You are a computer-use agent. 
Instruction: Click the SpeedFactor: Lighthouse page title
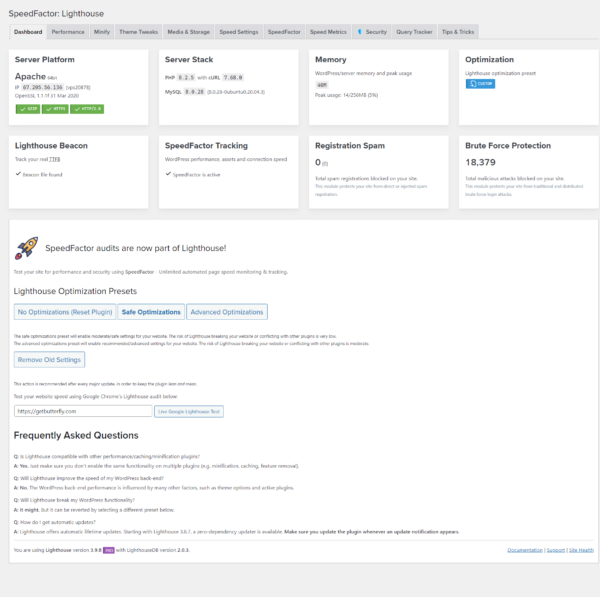[x=56, y=14]
